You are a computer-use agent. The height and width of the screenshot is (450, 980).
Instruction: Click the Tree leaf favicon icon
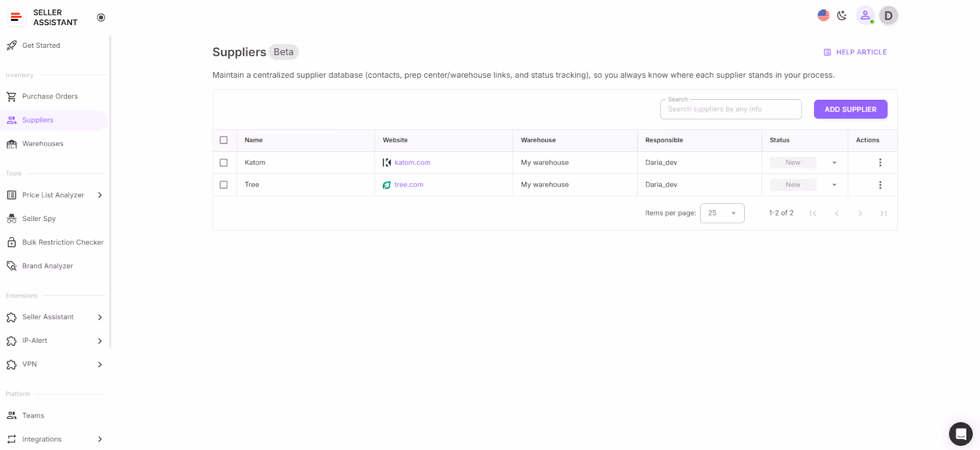click(x=386, y=185)
